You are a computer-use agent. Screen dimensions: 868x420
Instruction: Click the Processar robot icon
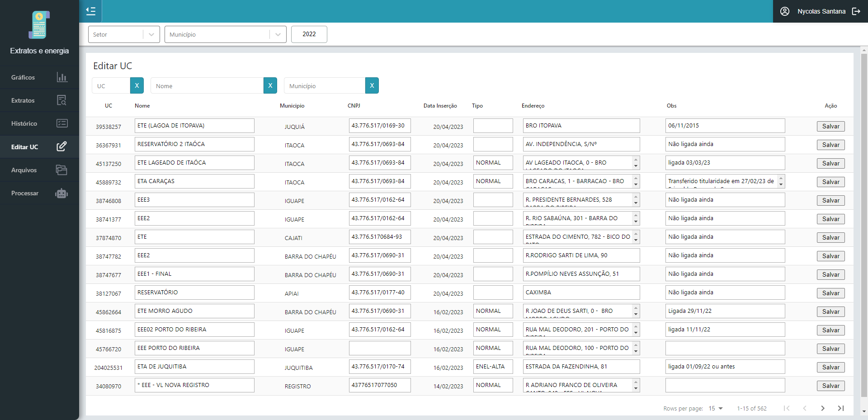click(61, 193)
